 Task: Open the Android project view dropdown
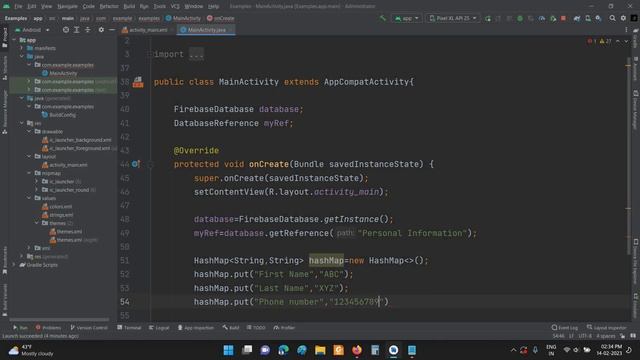(x=32, y=30)
